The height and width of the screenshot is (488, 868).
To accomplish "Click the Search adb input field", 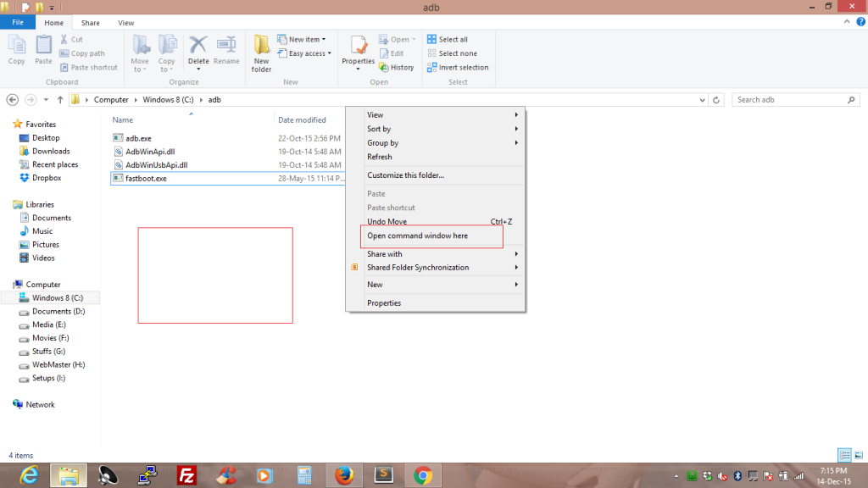I will pyautogui.click(x=788, y=100).
